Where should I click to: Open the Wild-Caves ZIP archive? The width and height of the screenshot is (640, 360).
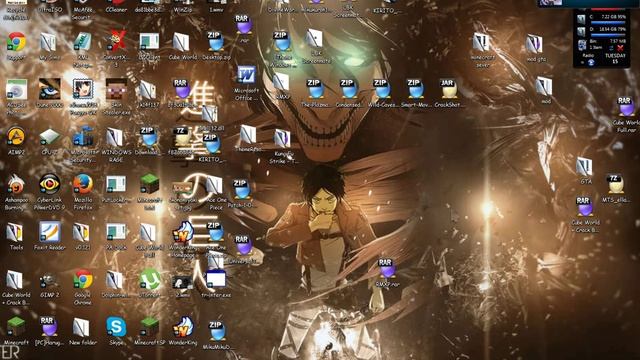(x=381, y=89)
